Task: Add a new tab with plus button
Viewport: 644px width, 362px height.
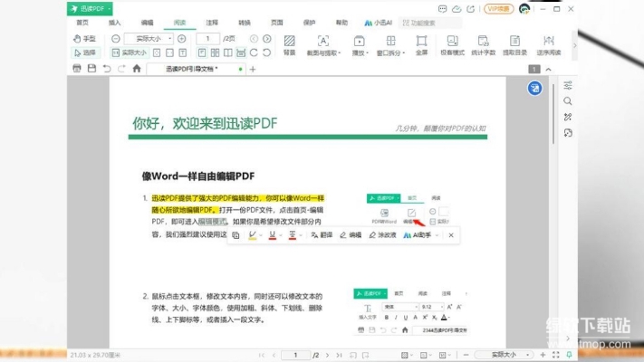Action: [x=253, y=70]
